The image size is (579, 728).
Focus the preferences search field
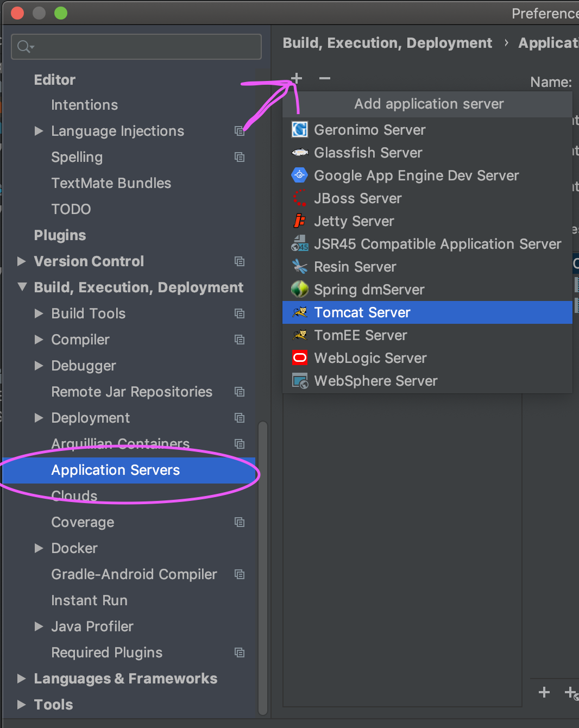coord(136,47)
